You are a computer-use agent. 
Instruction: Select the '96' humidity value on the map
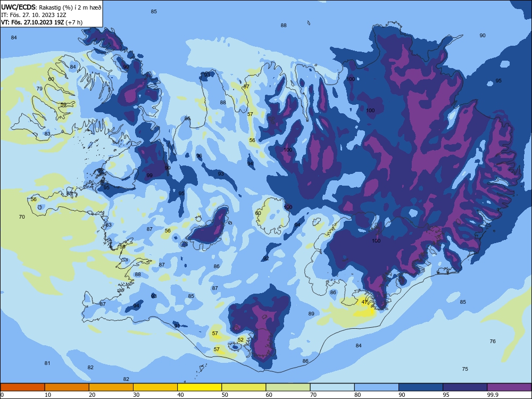(x=199, y=156)
